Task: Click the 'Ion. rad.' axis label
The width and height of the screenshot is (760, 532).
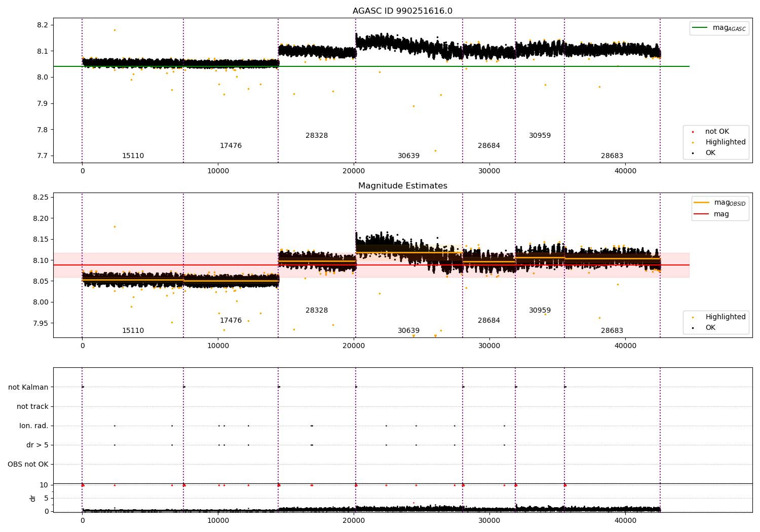Action: (x=34, y=426)
